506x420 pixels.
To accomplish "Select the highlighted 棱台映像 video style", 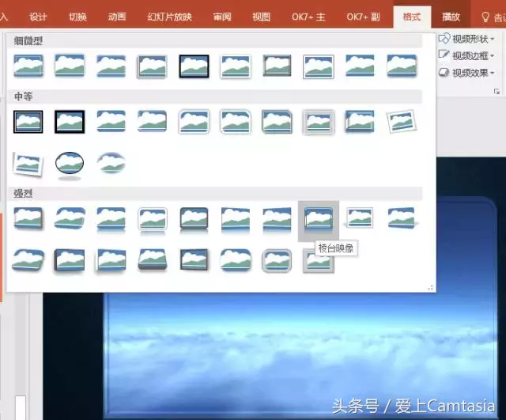I will click(318, 220).
